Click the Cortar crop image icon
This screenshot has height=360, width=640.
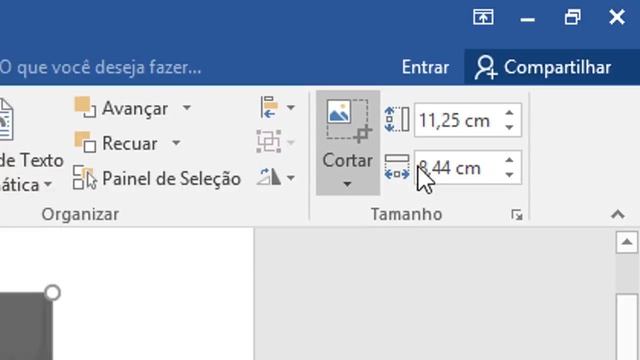(x=348, y=121)
